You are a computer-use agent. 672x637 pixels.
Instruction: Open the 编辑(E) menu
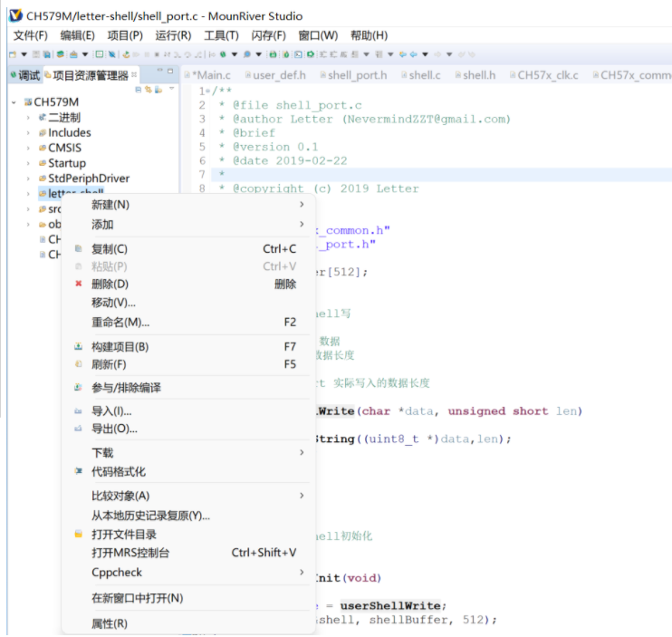pyautogui.click(x=78, y=35)
